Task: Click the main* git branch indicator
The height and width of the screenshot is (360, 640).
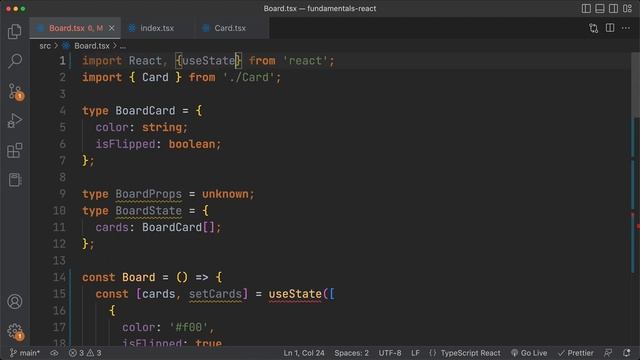Action: [25, 353]
